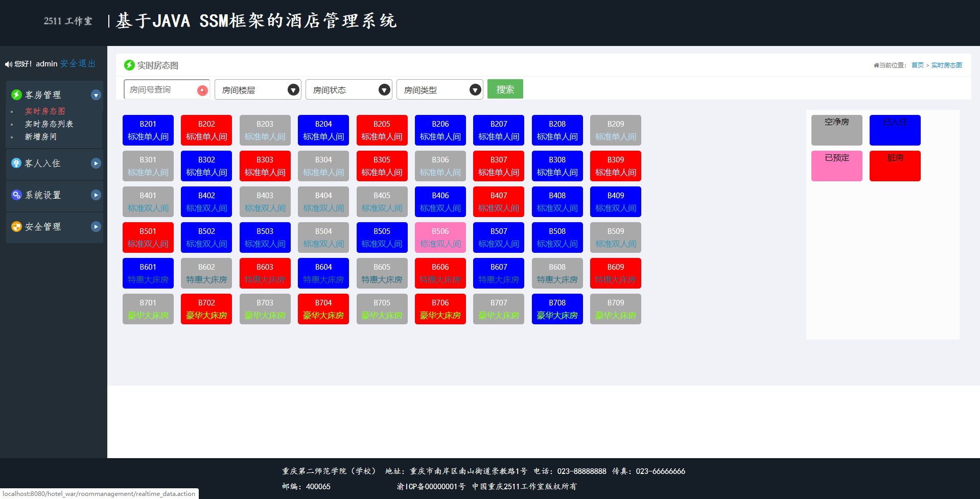Click the 系统设置 gears icon
This screenshot has height=499, width=980.
(x=16, y=195)
